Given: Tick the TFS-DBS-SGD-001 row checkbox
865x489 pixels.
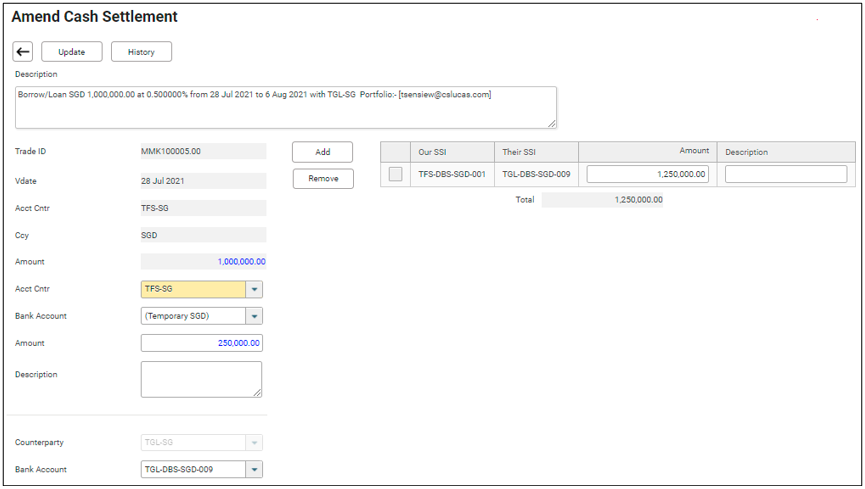Looking at the screenshot, I should pyautogui.click(x=396, y=174).
